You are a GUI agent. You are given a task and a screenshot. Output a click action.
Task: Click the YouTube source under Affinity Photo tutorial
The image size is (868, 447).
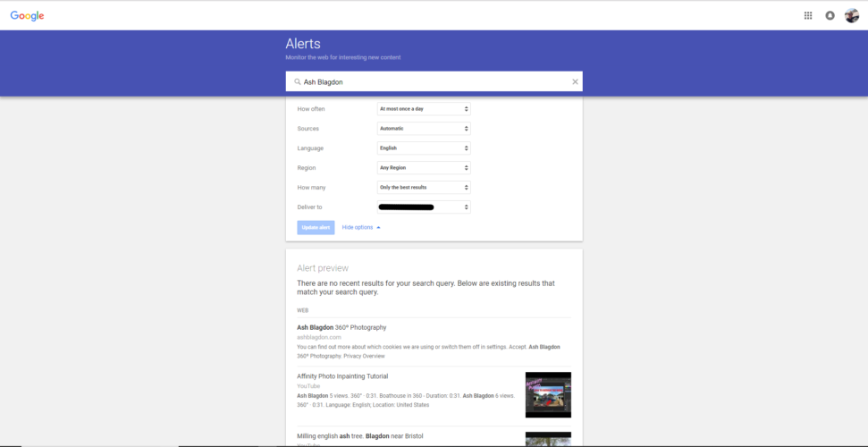pyautogui.click(x=308, y=386)
